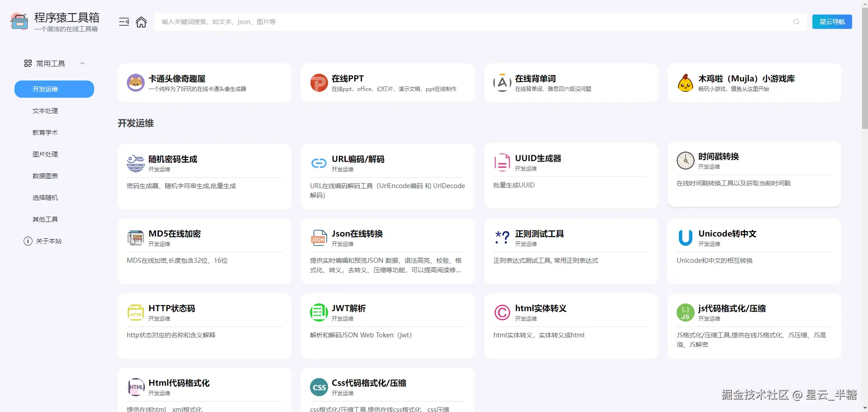The height and width of the screenshot is (412, 868).
Task: Click the 在线时间戳转换工具以及获取当前时间戳 description
Action: [x=734, y=183]
